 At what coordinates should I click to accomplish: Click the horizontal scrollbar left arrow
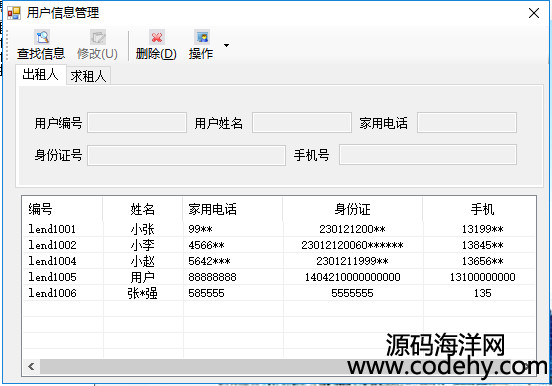click(31, 367)
